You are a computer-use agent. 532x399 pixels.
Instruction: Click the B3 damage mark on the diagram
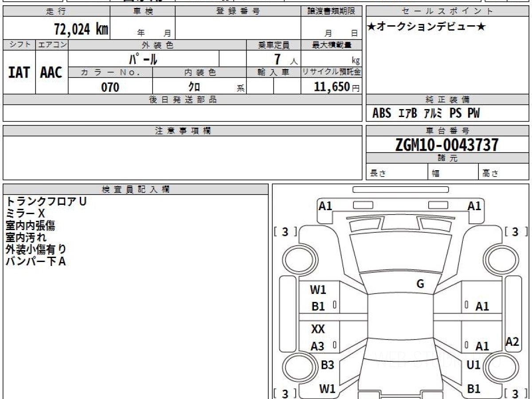pyautogui.click(x=327, y=365)
